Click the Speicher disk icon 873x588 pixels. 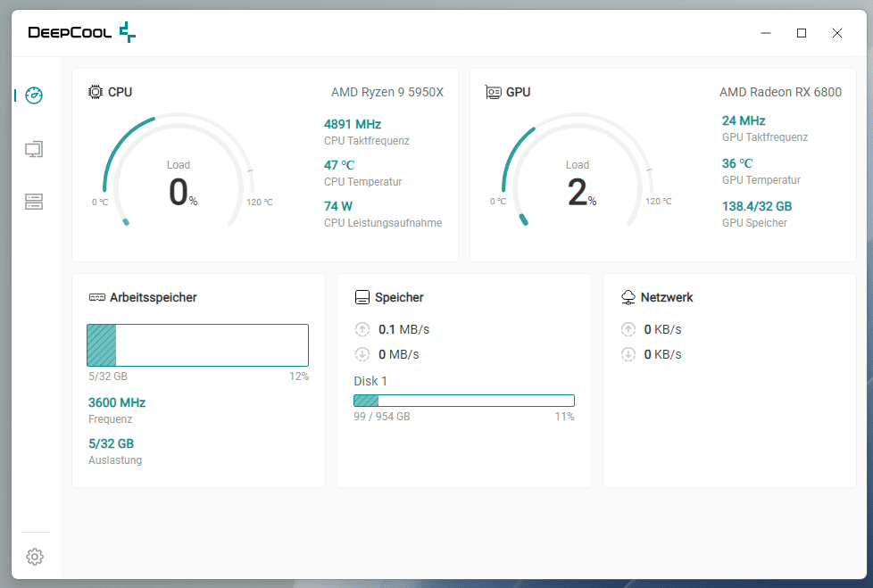pos(362,298)
